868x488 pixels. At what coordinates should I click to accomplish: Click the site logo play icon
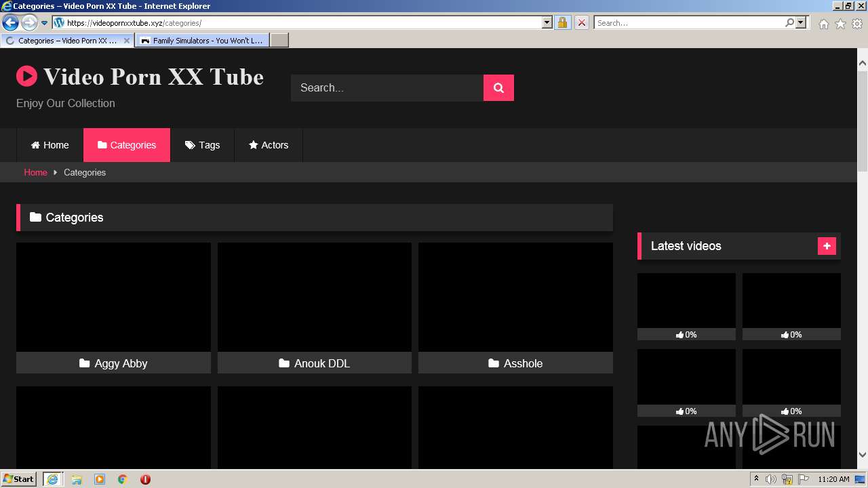[26, 76]
